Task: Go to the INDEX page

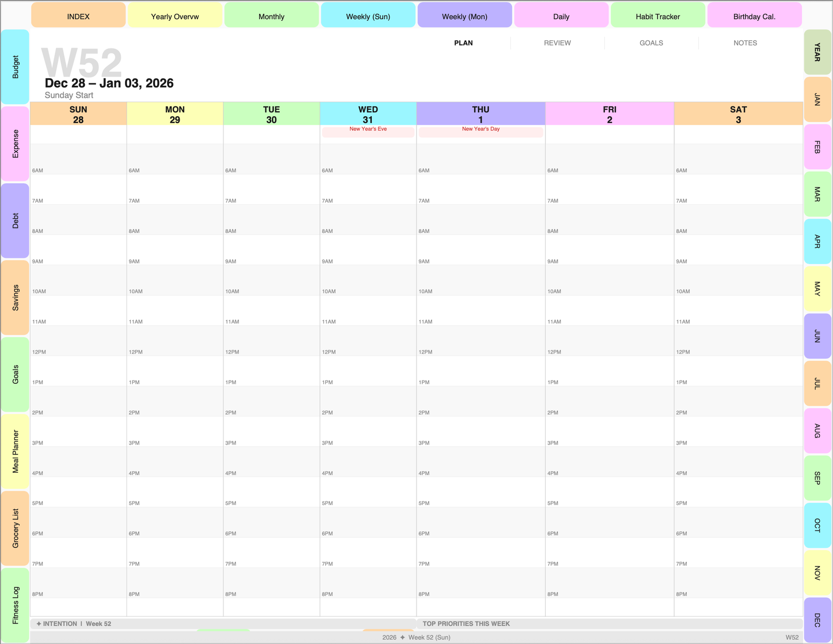Action: 78,16
